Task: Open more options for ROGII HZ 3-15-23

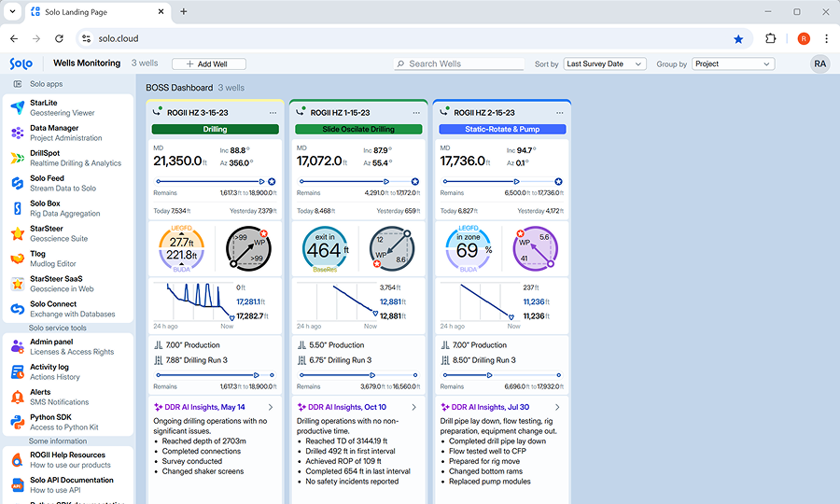Action: pos(273,113)
